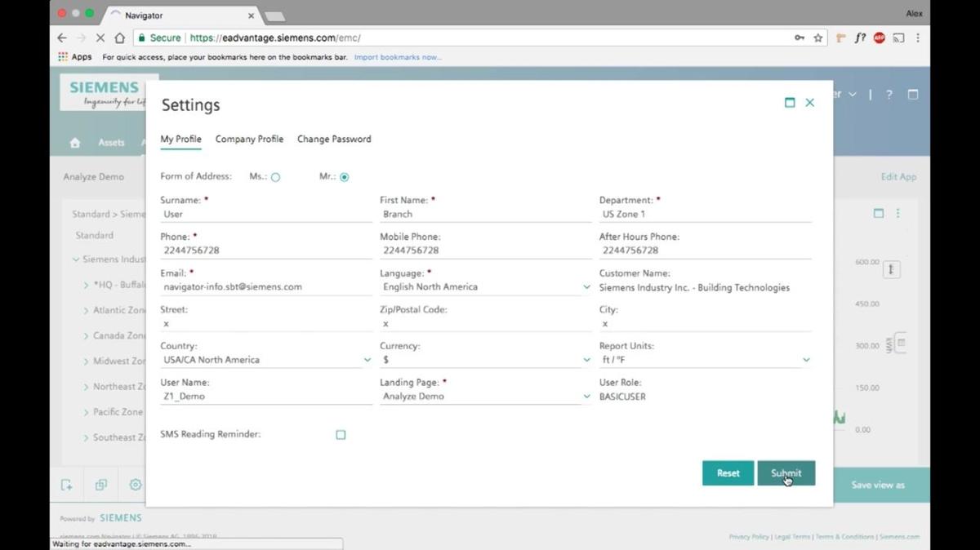Screen dimensions: 980x550
Task: Open Import bookmarks now link
Action: pyautogui.click(x=398, y=57)
